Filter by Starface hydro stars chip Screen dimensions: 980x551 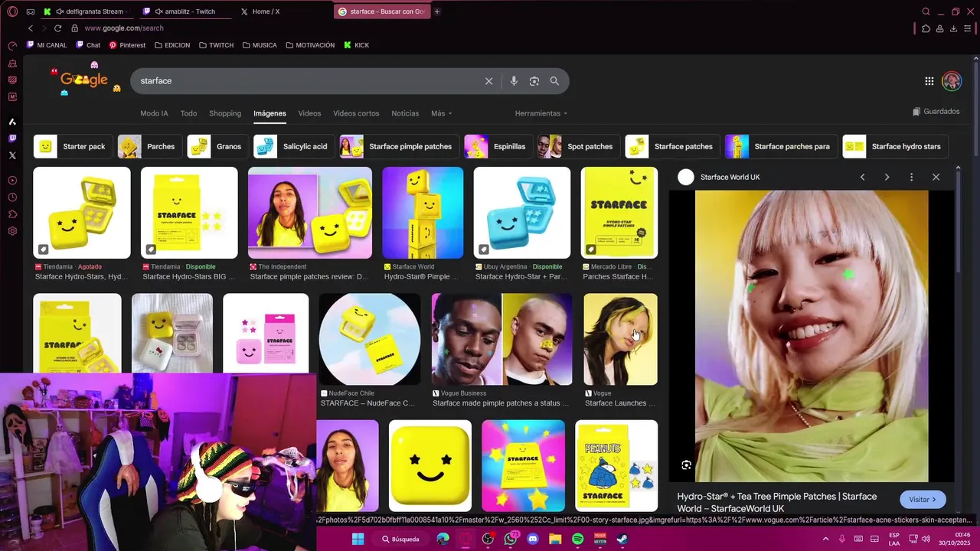click(x=896, y=146)
